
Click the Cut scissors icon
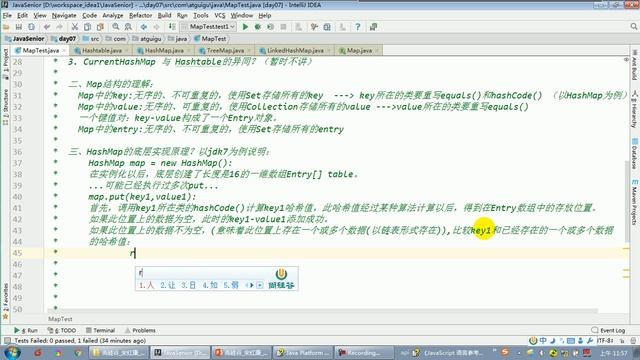pos(75,27)
